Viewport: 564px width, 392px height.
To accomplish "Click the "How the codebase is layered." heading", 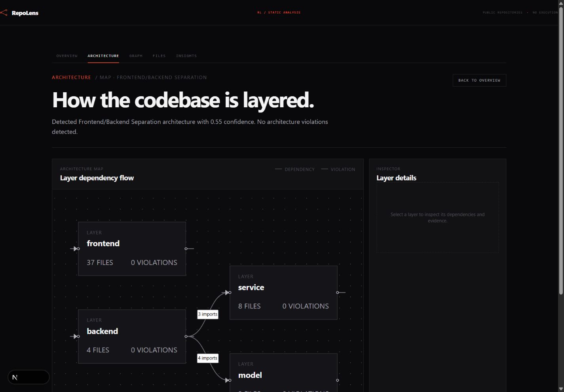I will (x=183, y=100).
